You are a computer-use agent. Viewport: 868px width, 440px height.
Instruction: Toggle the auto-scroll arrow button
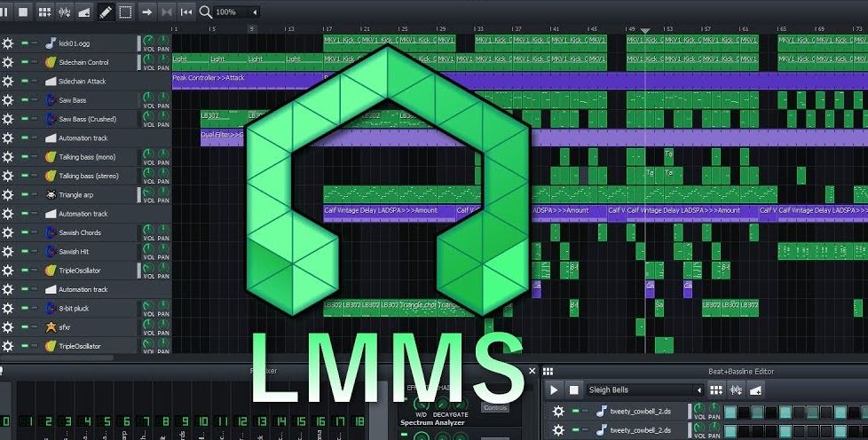[x=146, y=12]
